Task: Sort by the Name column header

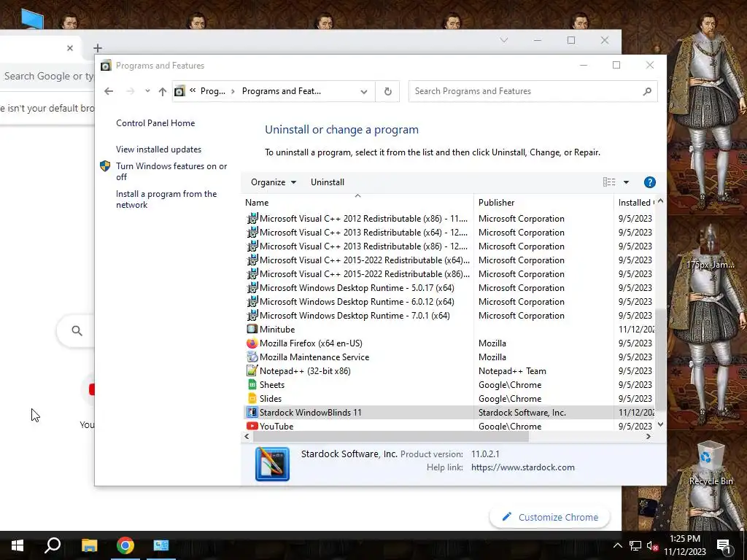Action: pos(357,203)
